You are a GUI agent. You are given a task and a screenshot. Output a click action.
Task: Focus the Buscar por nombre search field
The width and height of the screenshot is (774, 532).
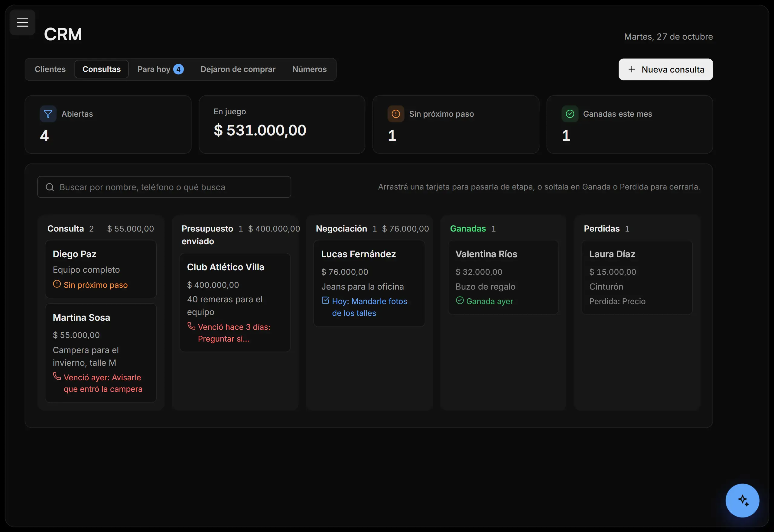pos(164,187)
